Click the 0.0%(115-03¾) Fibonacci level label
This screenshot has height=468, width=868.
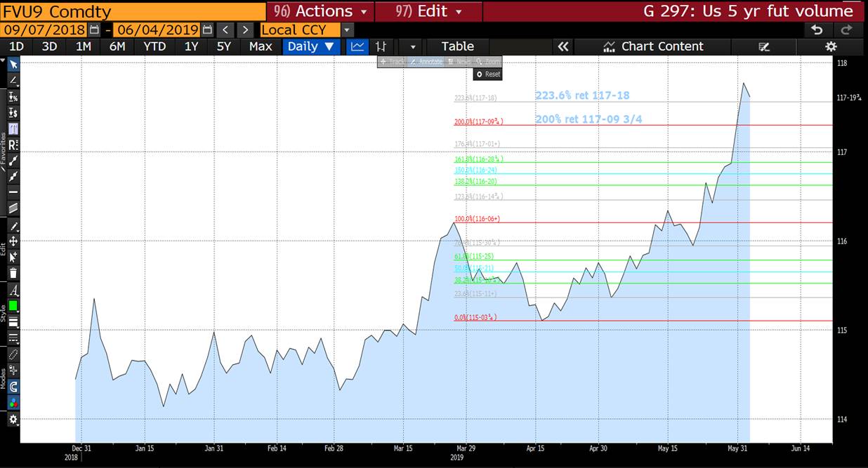point(475,318)
